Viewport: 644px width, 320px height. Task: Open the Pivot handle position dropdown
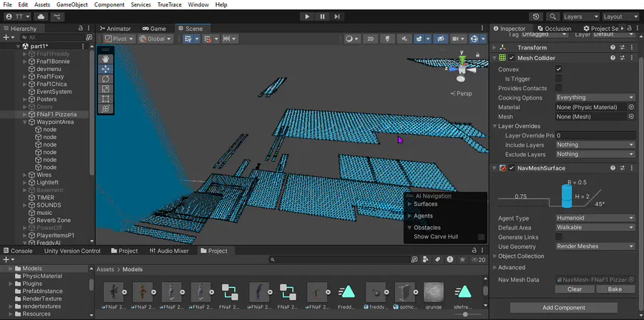coord(119,39)
